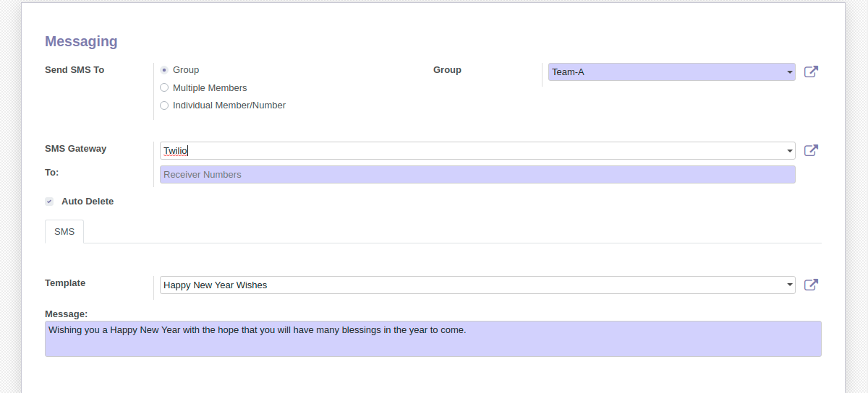Switch to the SMS tab
Screen dimensions: 868x393
point(64,232)
